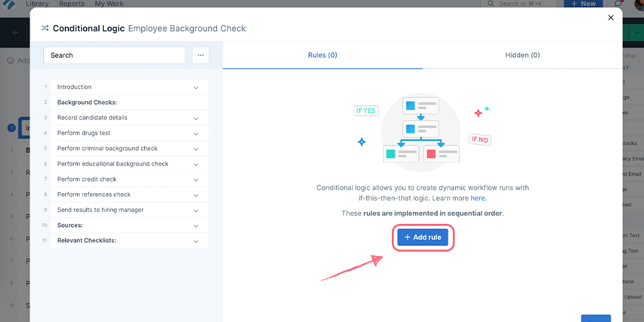Click the Add rule button

pyautogui.click(x=423, y=237)
